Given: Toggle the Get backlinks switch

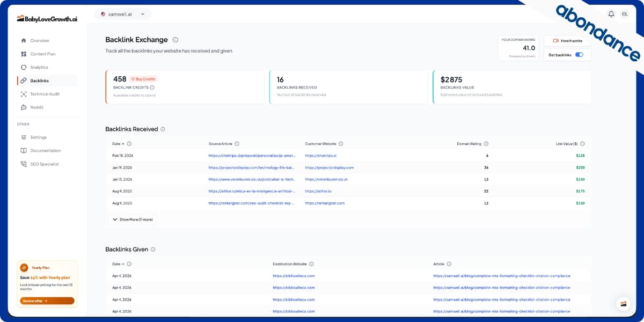Looking at the screenshot, I should (579, 55).
